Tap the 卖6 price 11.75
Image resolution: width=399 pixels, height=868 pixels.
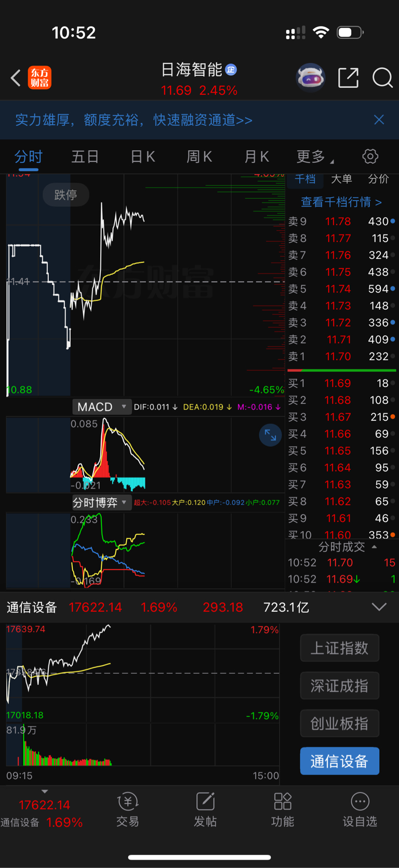[338, 272]
